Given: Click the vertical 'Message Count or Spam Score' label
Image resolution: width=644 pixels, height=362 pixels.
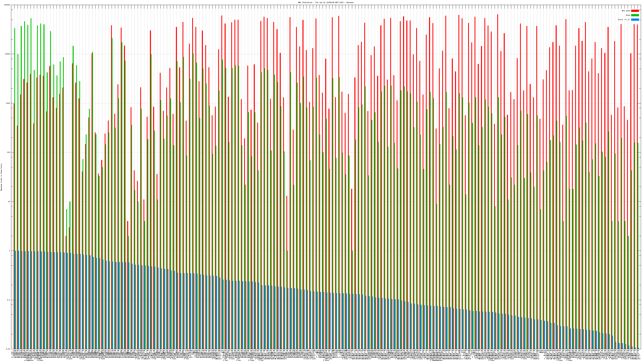Looking at the screenshot, I should pyautogui.click(x=1, y=177).
